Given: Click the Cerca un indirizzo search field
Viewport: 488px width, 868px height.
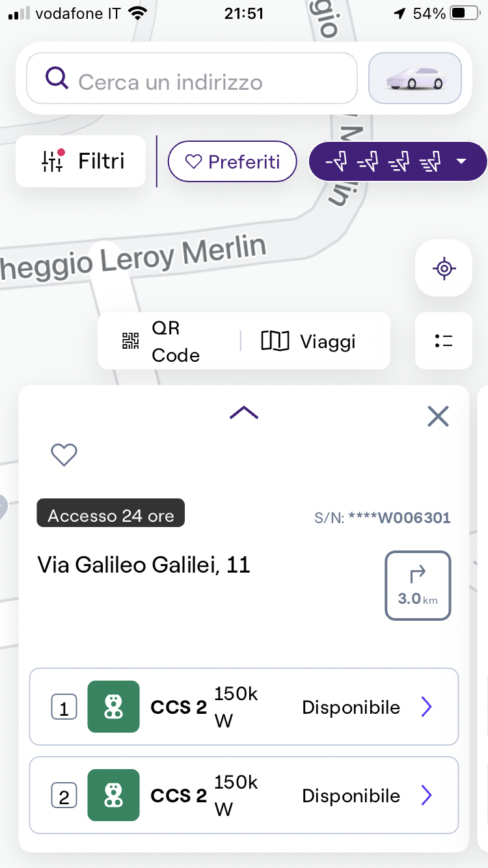Looking at the screenshot, I should pos(192,82).
